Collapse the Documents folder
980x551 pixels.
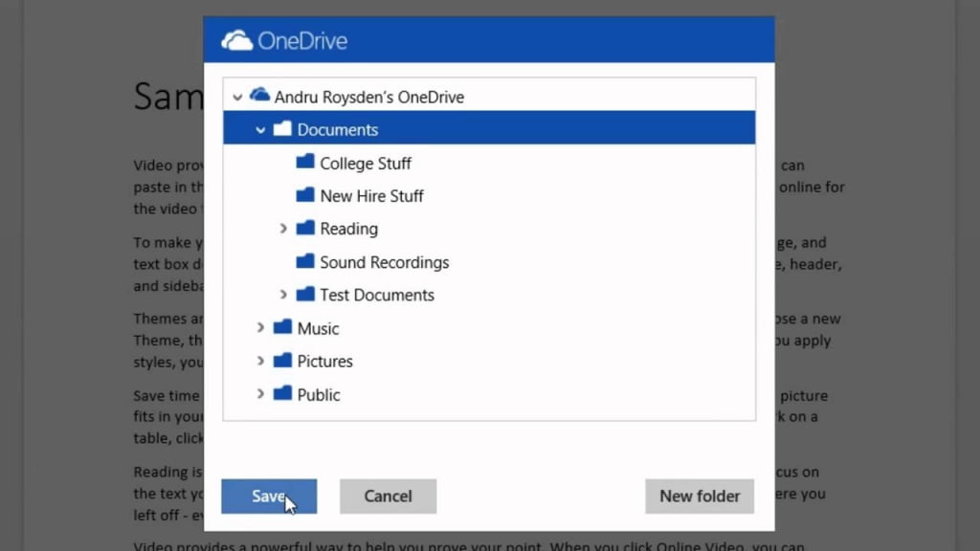[x=260, y=128]
